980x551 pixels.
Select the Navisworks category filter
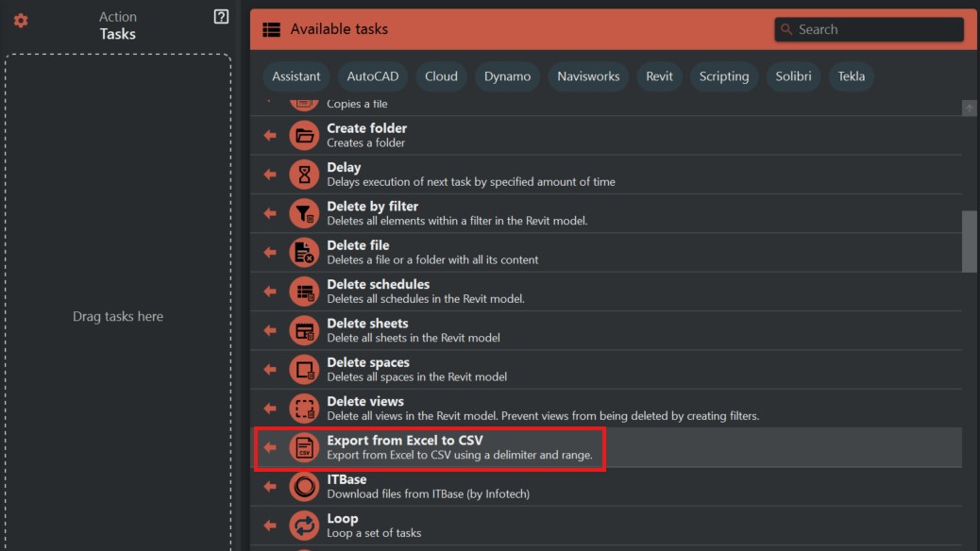click(588, 76)
